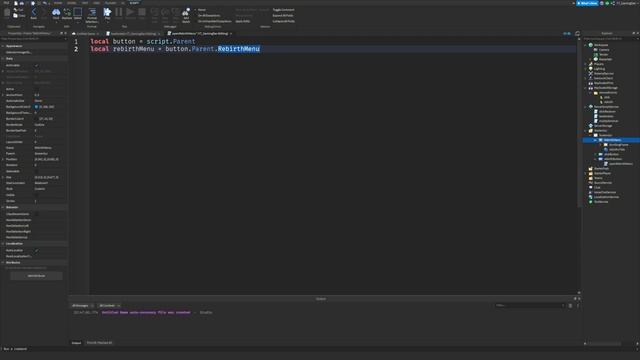This screenshot has height=360, width=640.
Task: Select On All Exceptions break option
Action: pos(209,16)
